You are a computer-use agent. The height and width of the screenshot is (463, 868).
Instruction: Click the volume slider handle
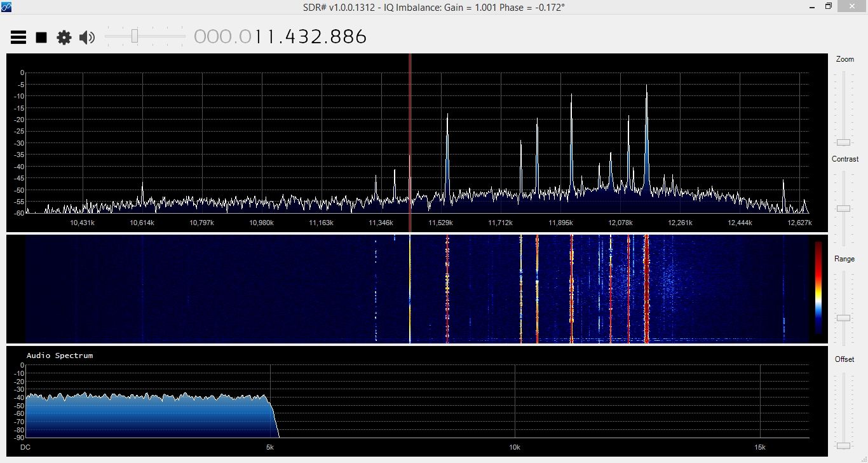click(x=135, y=36)
